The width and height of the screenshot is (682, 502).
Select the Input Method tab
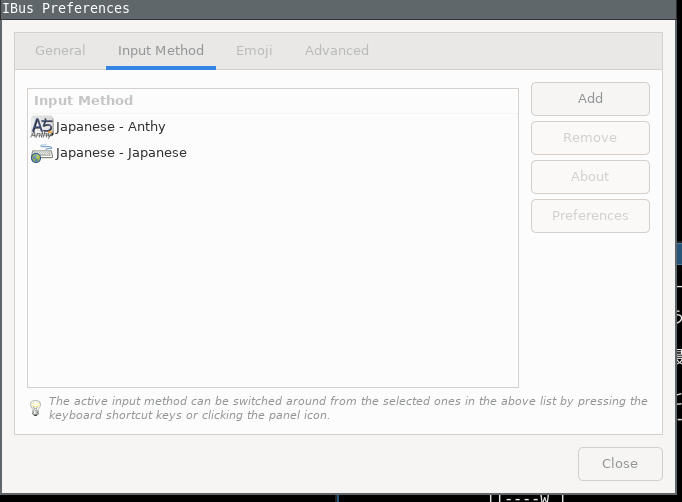pyautogui.click(x=161, y=50)
